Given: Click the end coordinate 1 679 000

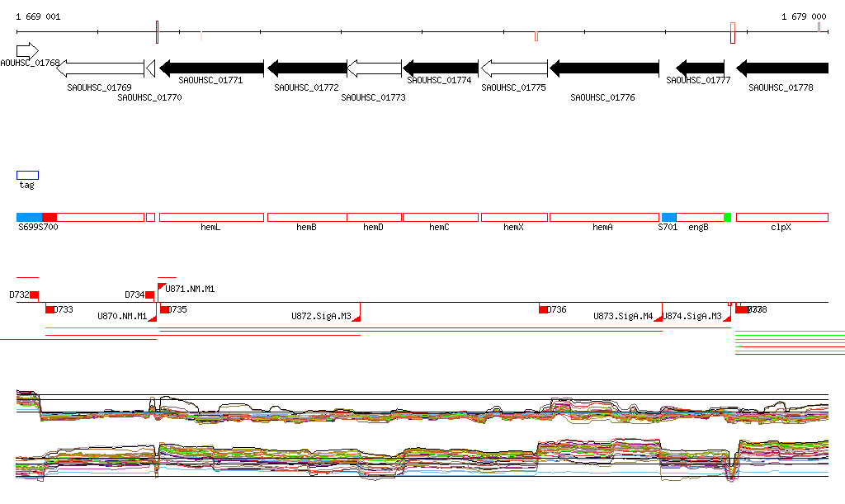Looking at the screenshot, I should click(804, 16).
